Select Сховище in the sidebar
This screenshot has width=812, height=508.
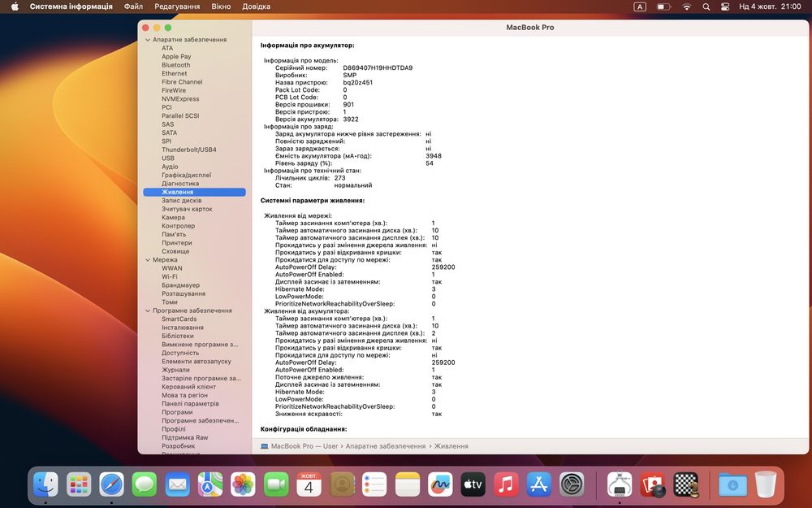click(175, 251)
